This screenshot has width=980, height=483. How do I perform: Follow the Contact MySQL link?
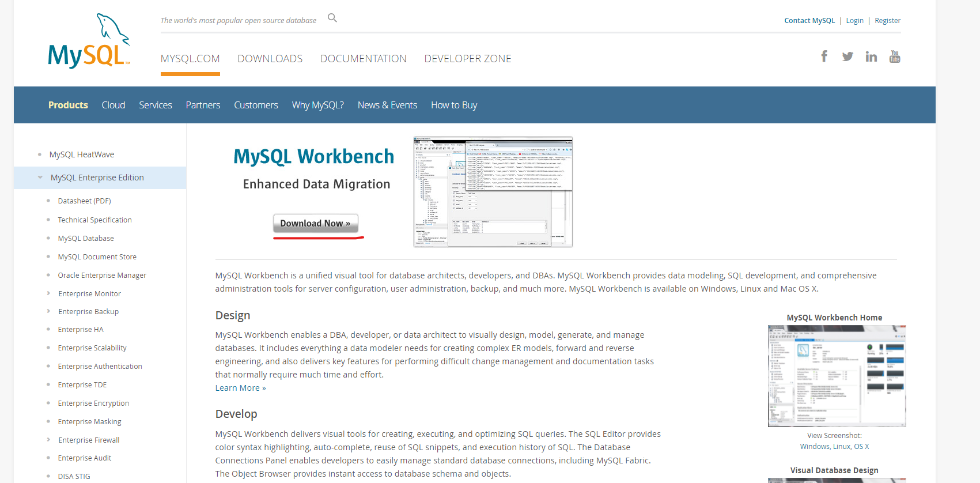click(809, 21)
